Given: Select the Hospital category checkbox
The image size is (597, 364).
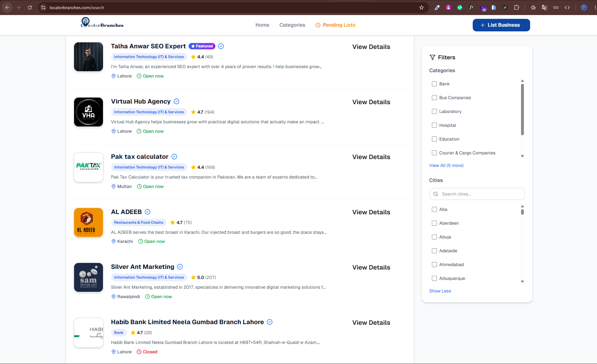Looking at the screenshot, I should click(x=434, y=125).
